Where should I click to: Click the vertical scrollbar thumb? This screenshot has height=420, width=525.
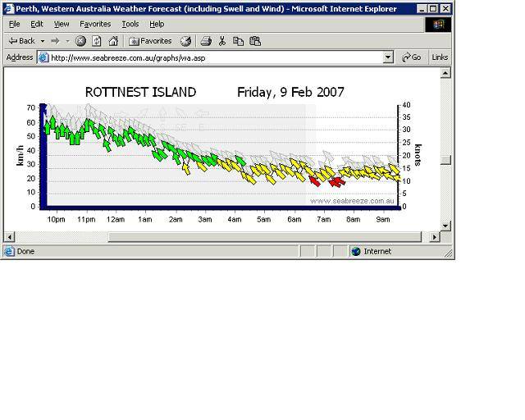click(x=445, y=160)
